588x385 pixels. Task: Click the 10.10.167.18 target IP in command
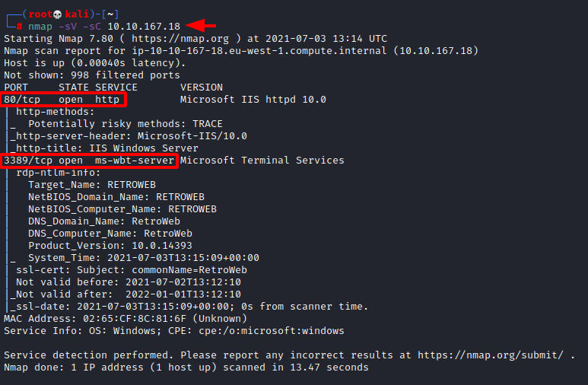tap(144, 27)
